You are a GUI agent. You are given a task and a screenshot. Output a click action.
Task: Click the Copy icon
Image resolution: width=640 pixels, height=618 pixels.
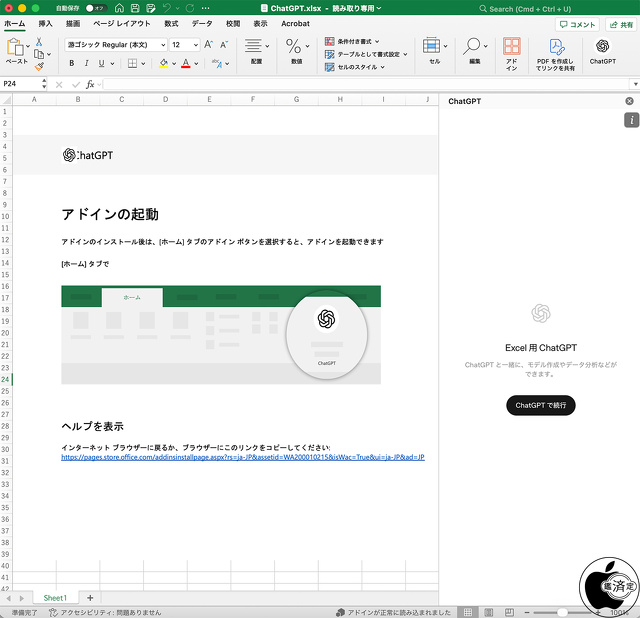tap(39, 54)
